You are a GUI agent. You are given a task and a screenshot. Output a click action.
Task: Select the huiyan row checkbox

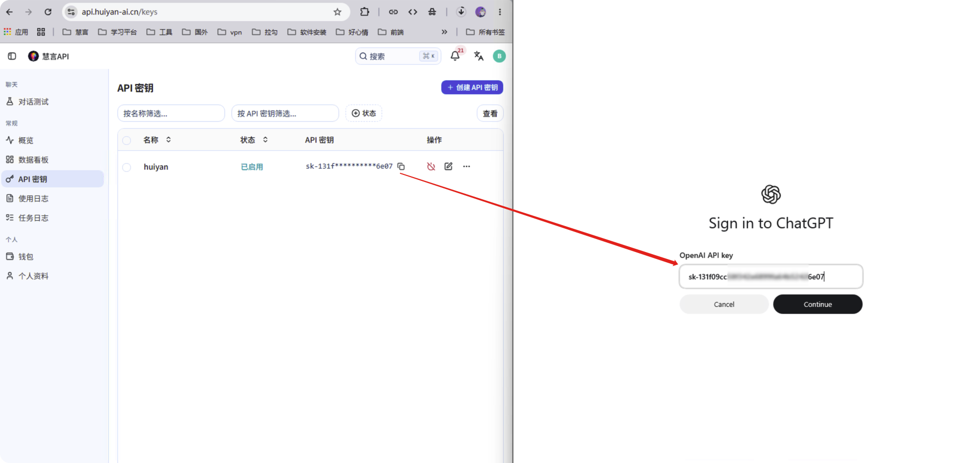[126, 167]
